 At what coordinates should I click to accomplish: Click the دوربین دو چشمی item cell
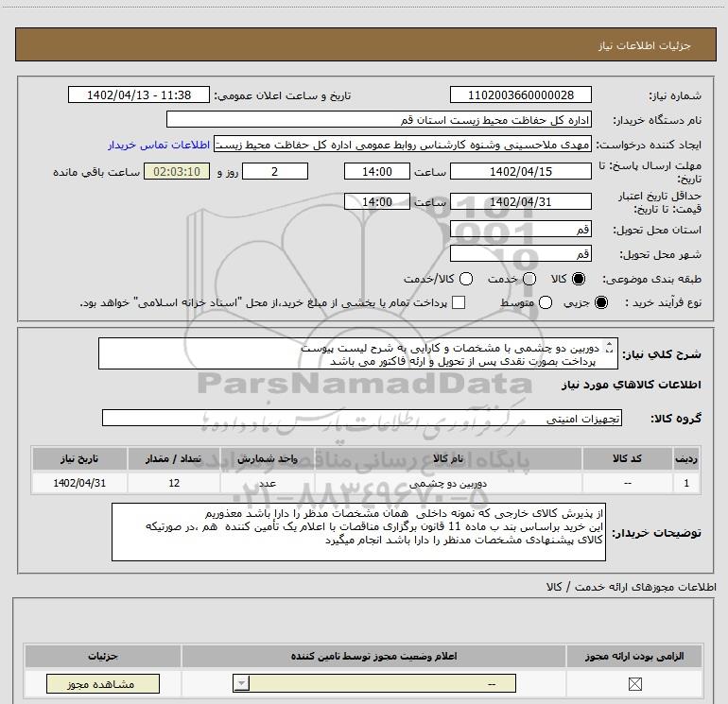(x=448, y=483)
